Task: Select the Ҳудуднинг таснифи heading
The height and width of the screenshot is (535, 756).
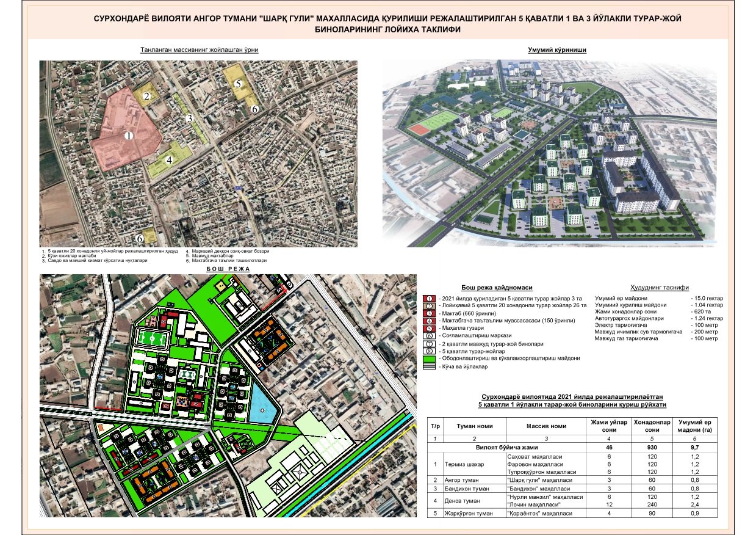Action: (x=660, y=287)
